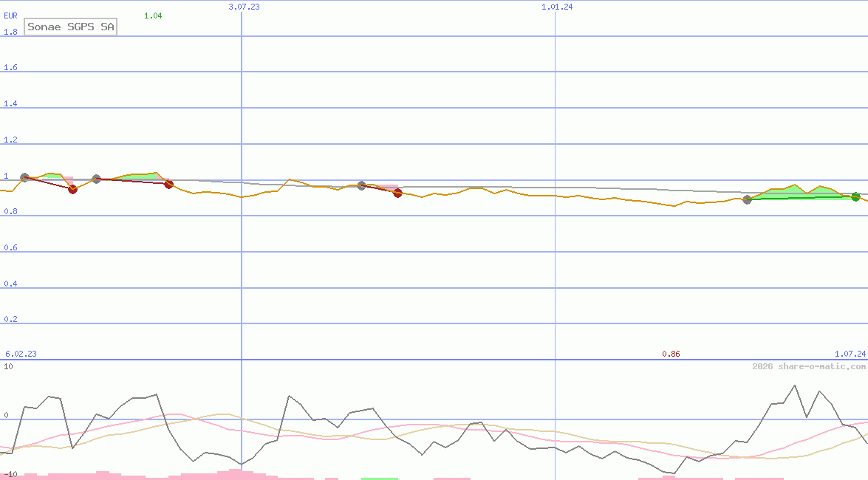Click the 6.02.23 start date label
Image resolution: width=868 pixels, height=480 pixels.
coord(21,354)
